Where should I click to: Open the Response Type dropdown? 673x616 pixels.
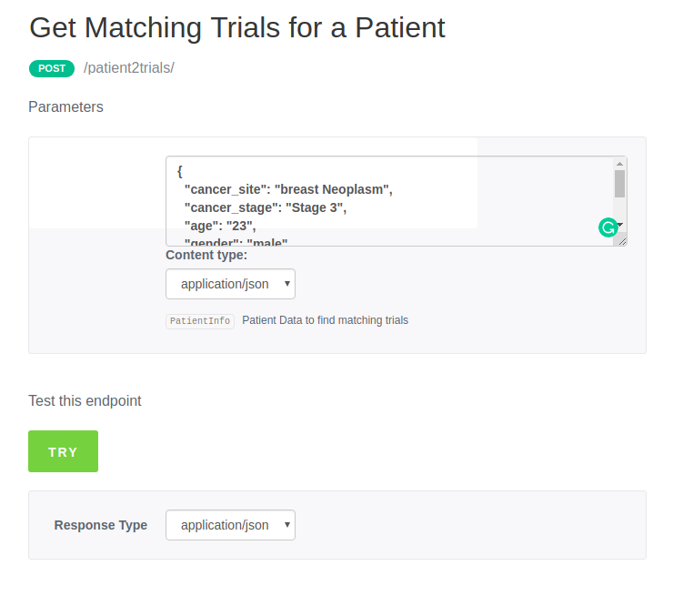(x=230, y=525)
